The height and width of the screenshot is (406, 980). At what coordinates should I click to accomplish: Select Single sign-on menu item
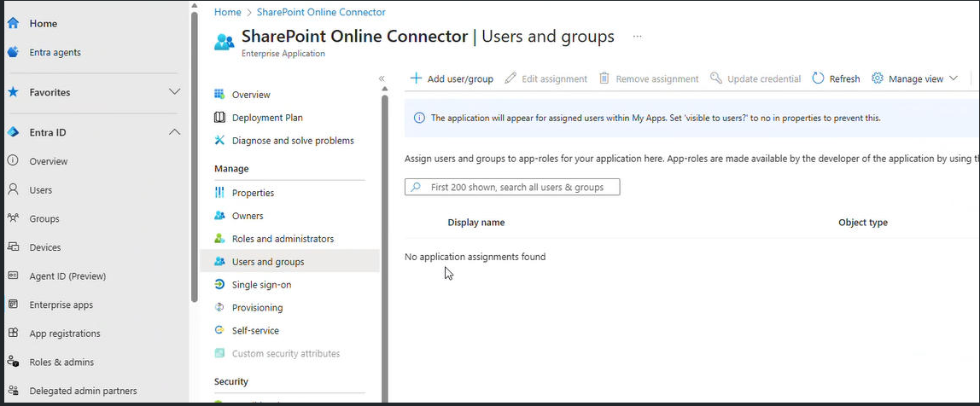pos(261,285)
